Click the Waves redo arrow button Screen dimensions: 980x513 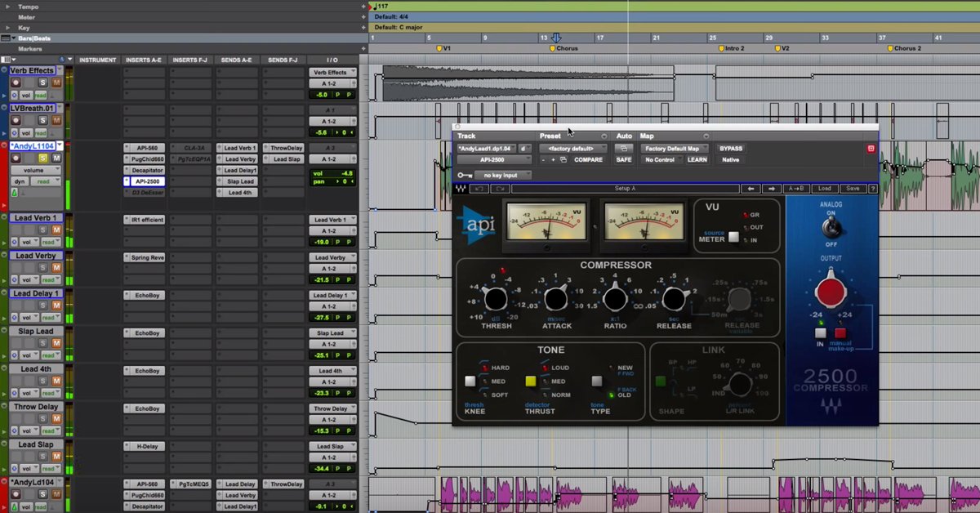pos(501,189)
